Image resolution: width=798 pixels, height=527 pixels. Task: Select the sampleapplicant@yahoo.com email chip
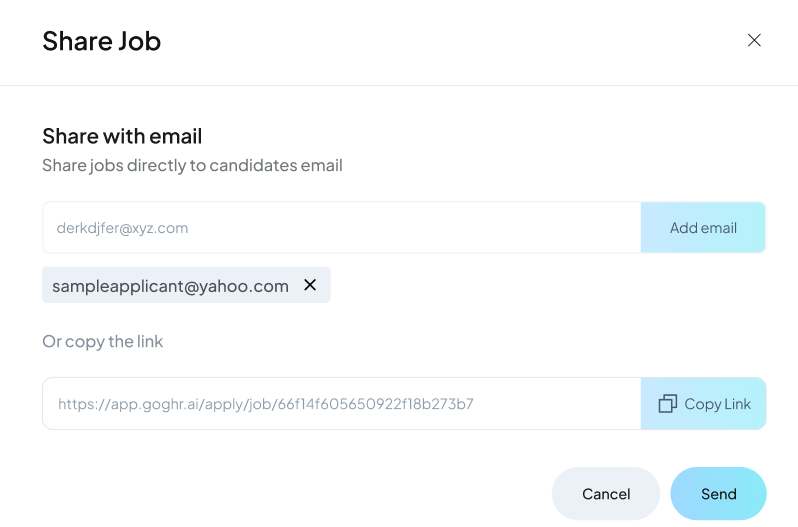186,285
